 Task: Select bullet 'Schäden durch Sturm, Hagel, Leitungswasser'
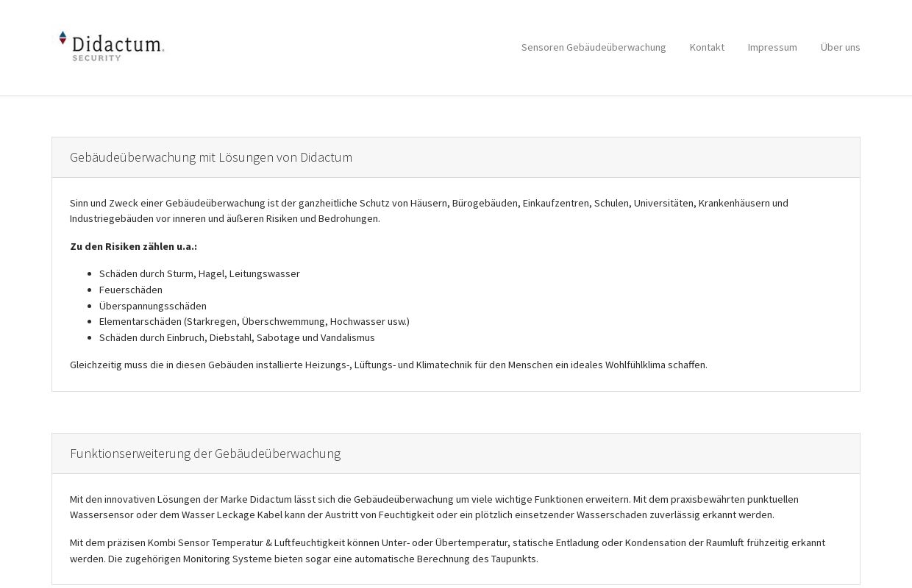(199, 273)
